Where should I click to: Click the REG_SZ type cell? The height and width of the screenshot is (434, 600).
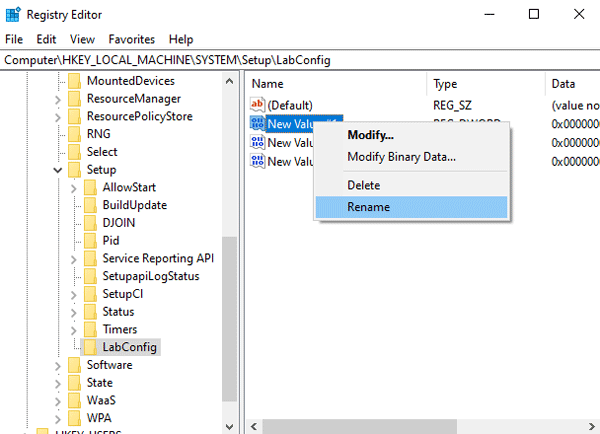click(452, 105)
